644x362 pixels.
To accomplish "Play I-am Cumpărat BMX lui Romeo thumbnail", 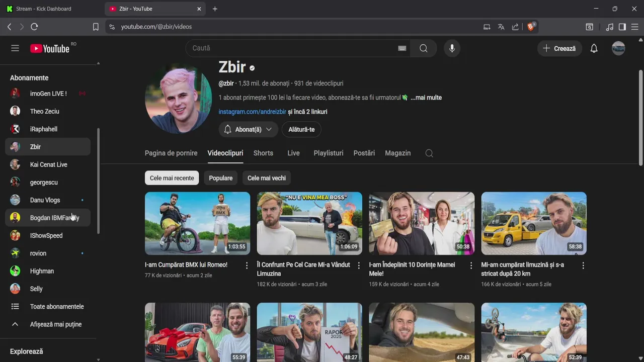I will tap(197, 223).
